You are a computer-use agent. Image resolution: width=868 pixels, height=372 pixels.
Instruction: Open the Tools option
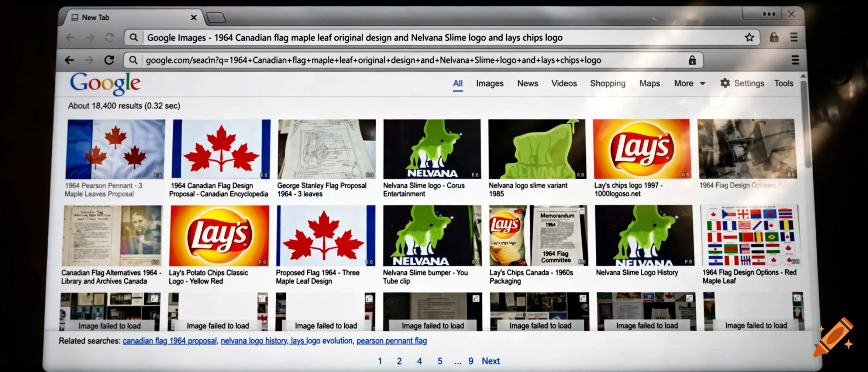(783, 83)
